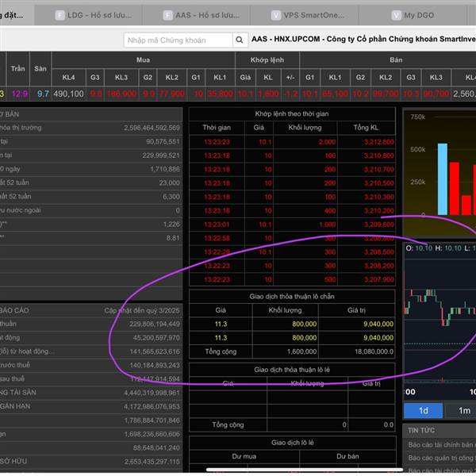The image size is (476, 476).
Task: Click put-through total volume 1,600,000
Action: pyautogui.click(x=301, y=351)
